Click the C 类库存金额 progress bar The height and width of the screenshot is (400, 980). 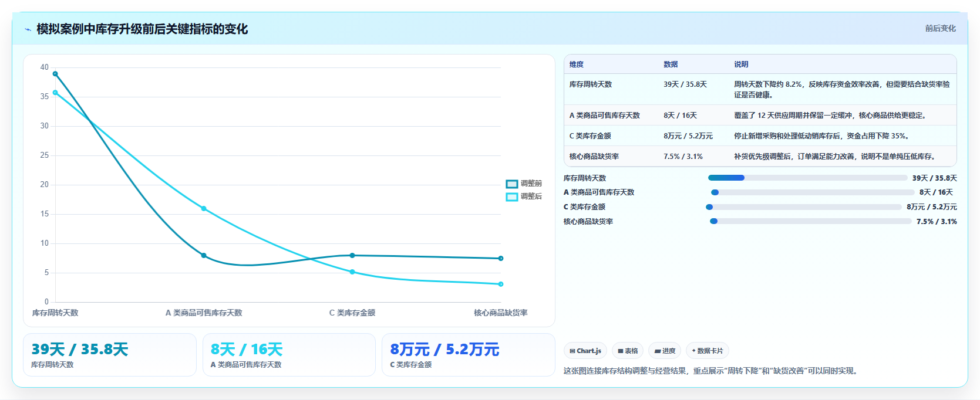803,207
